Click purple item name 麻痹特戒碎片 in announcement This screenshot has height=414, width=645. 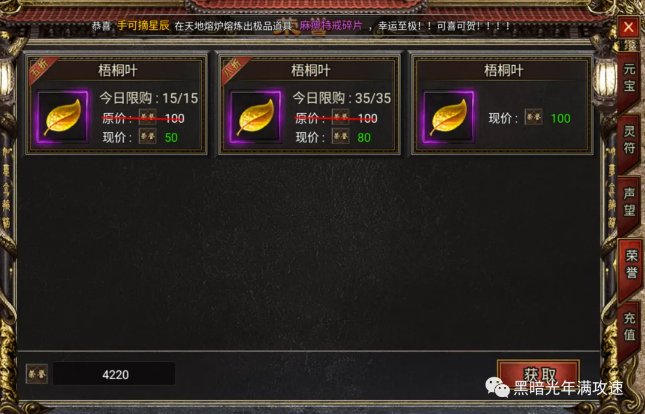pyautogui.click(x=331, y=26)
